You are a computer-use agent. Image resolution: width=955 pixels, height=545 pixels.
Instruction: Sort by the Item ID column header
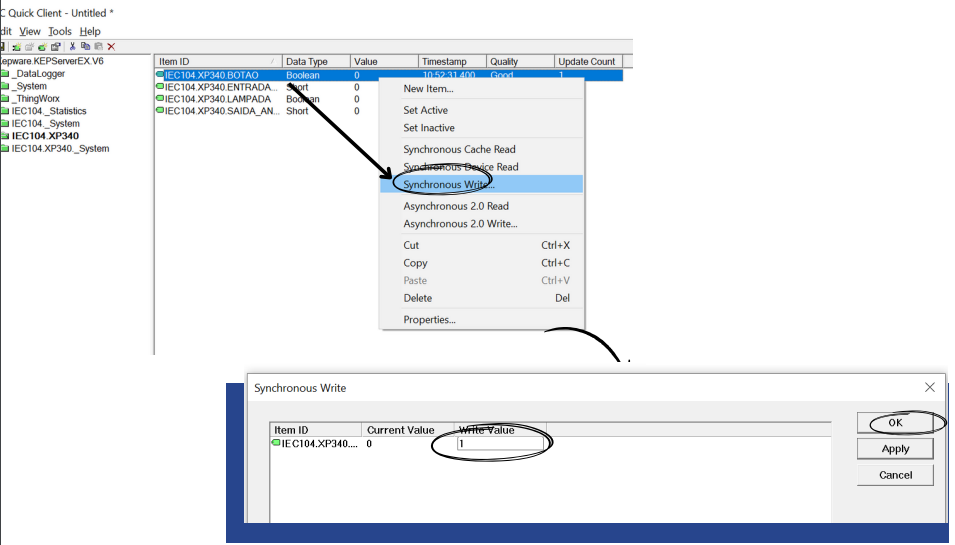click(x=217, y=62)
